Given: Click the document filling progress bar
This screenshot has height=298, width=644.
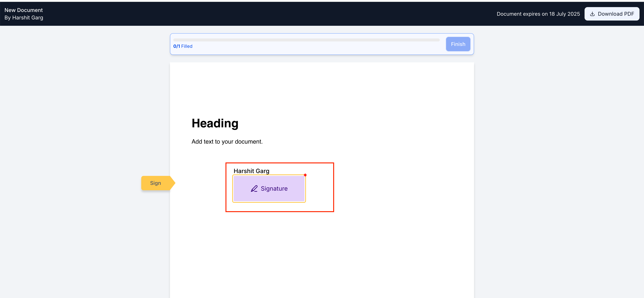Looking at the screenshot, I should pos(306,40).
